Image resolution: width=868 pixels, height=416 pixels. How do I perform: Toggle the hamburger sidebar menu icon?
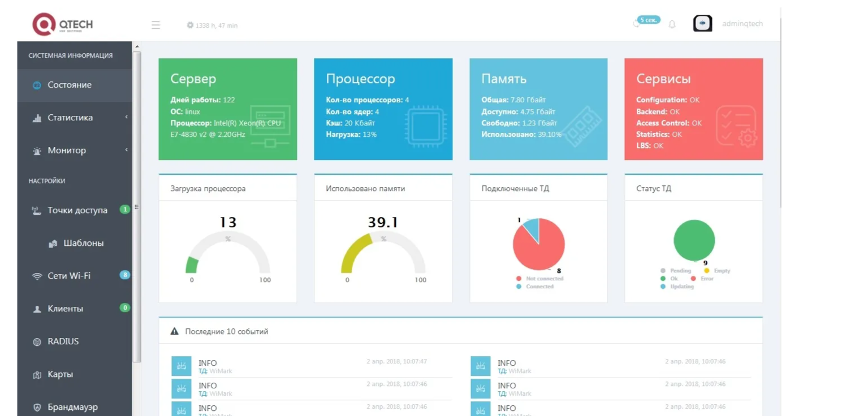pos(156,25)
